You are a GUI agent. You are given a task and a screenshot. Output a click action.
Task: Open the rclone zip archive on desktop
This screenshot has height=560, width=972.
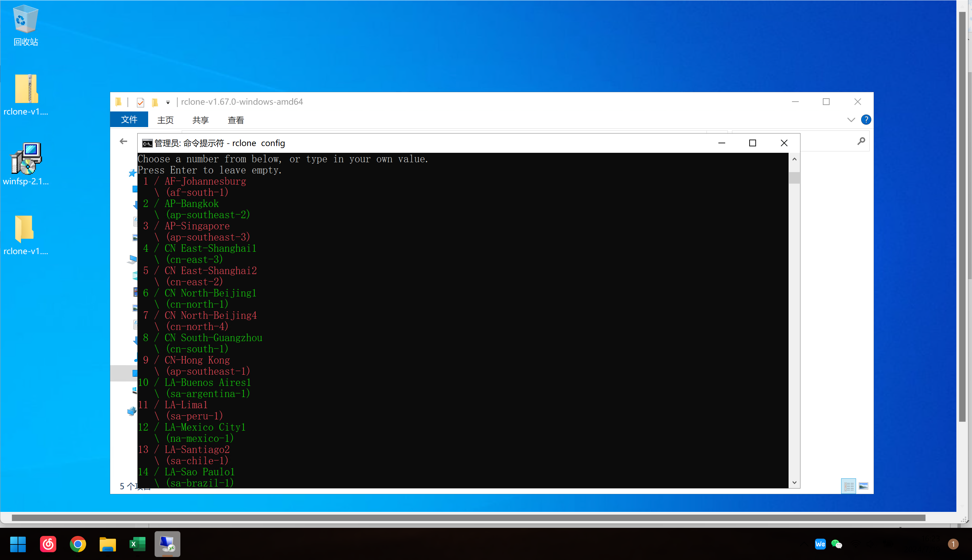(26, 89)
